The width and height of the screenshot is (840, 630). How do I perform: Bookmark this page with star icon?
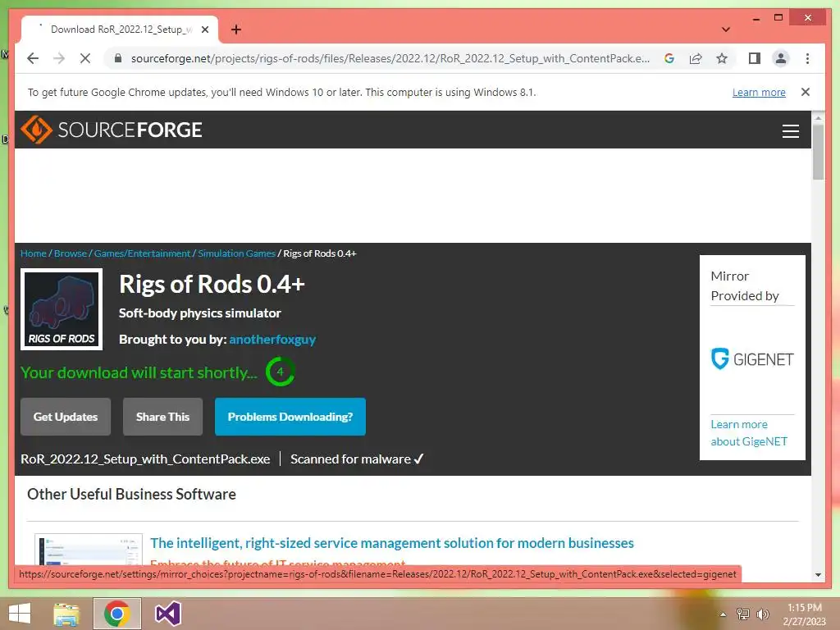(x=722, y=58)
